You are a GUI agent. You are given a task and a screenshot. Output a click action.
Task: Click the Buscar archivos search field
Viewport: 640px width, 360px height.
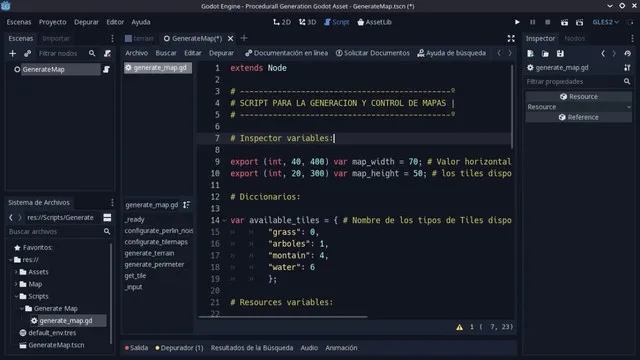(x=59, y=232)
